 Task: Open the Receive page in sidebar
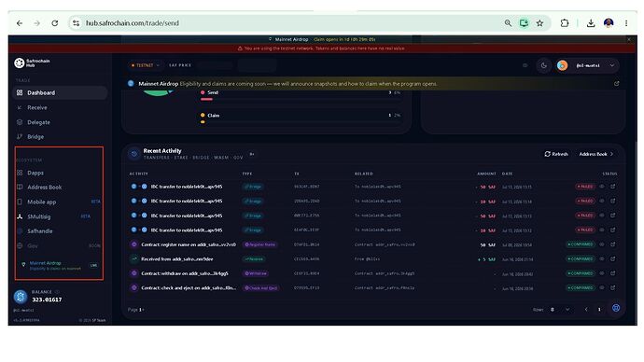pos(37,107)
